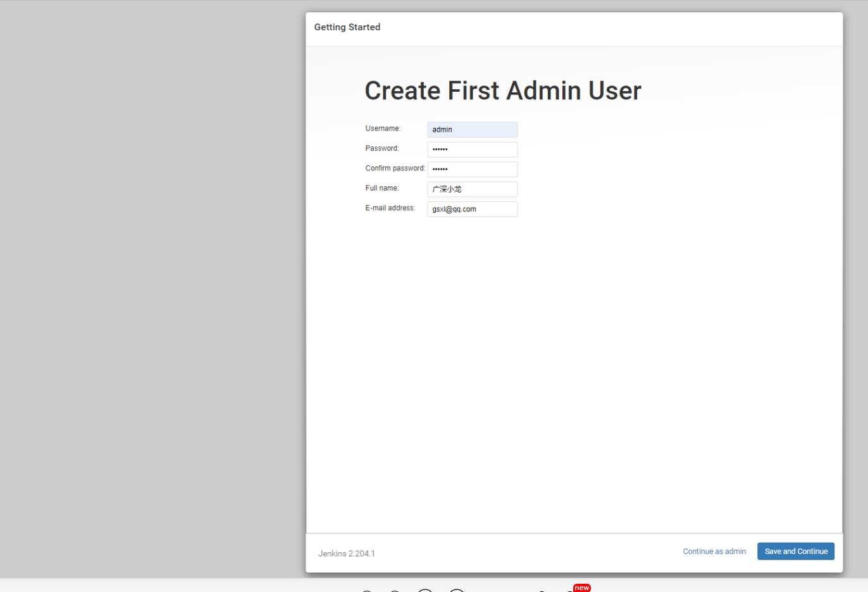Click the Full name: label
This screenshot has height=592, width=868.
[382, 188]
